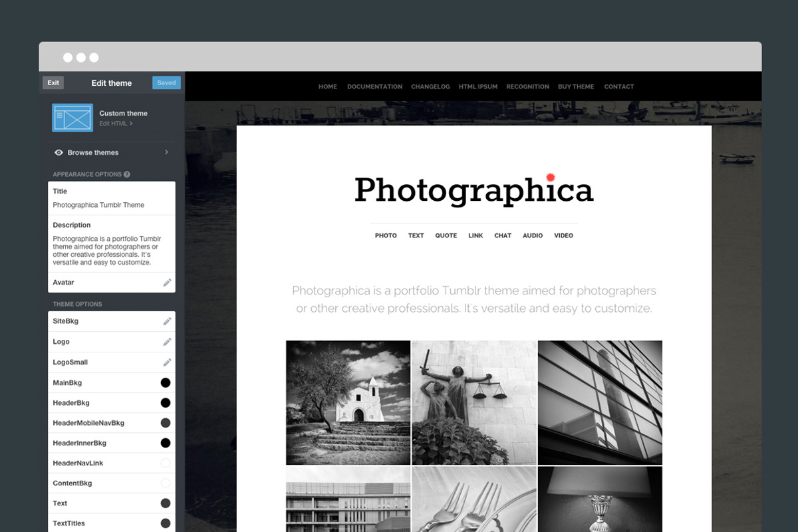798x532 pixels.
Task: Expand Browse themes chevron arrow
Action: point(166,152)
